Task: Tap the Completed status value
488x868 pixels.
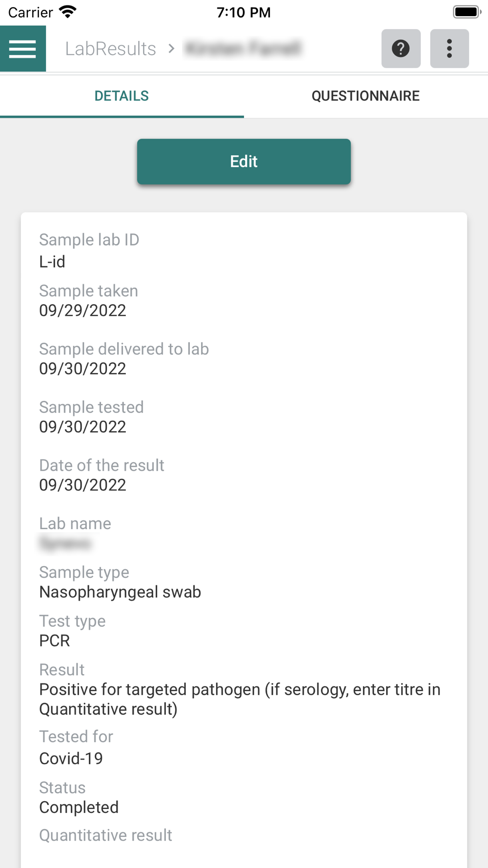Action: point(79,807)
